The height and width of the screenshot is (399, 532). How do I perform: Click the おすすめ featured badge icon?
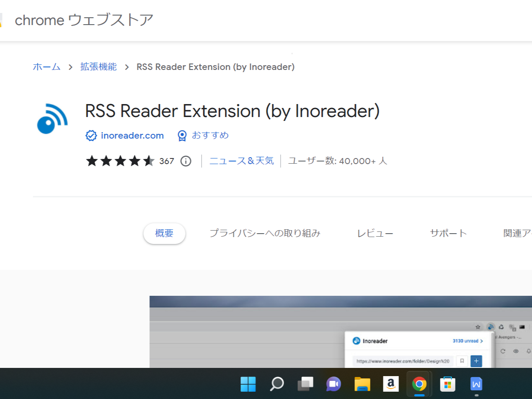(182, 136)
